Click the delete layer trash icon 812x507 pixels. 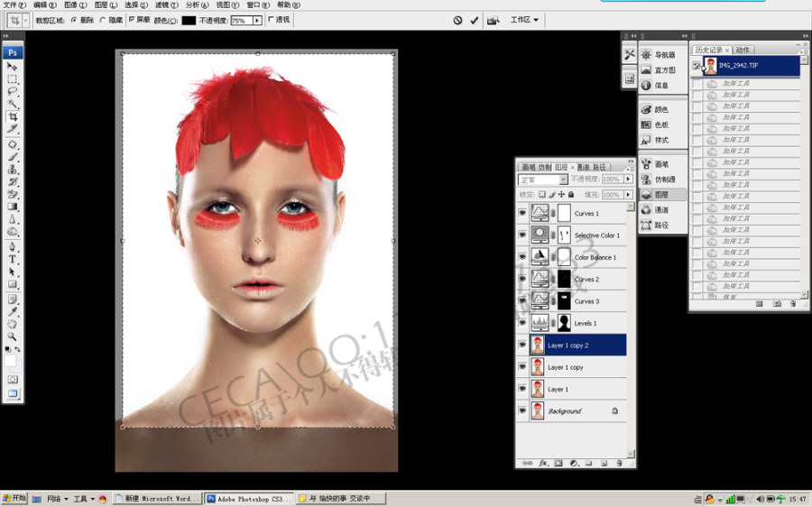point(619,463)
